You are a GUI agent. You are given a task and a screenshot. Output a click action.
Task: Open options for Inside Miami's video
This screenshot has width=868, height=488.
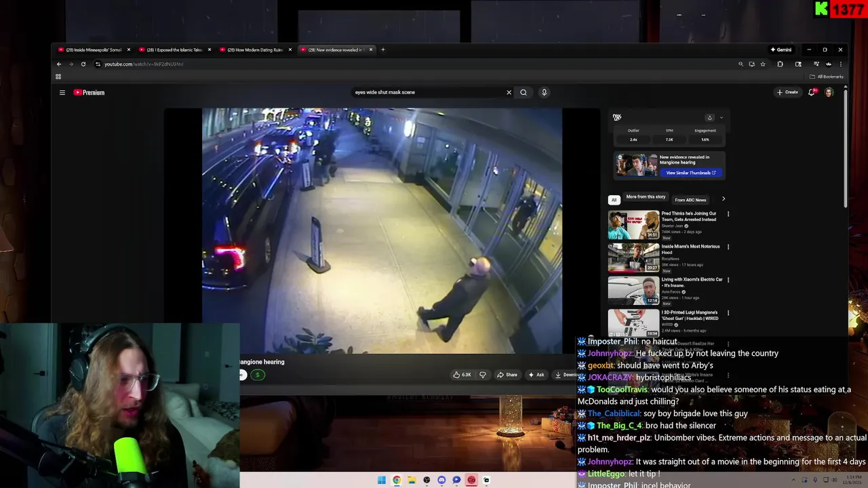[x=728, y=247]
